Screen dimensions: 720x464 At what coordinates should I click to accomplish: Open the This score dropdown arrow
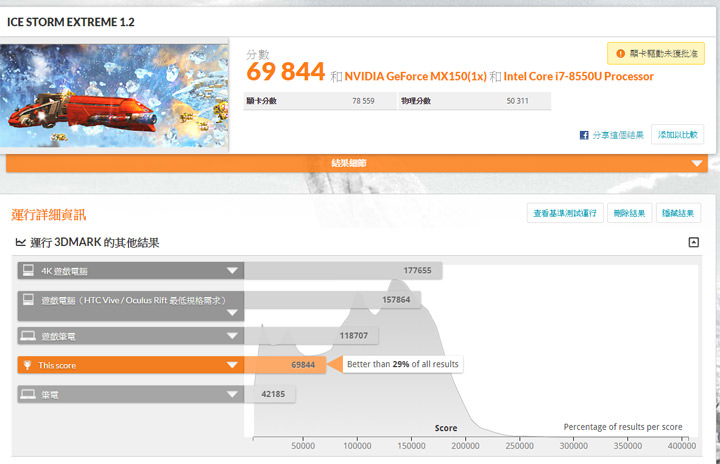[x=232, y=365]
